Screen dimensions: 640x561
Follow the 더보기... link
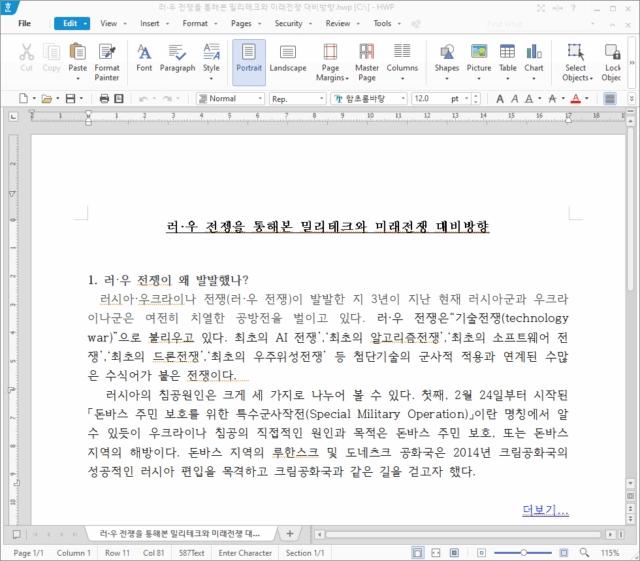(x=545, y=510)
